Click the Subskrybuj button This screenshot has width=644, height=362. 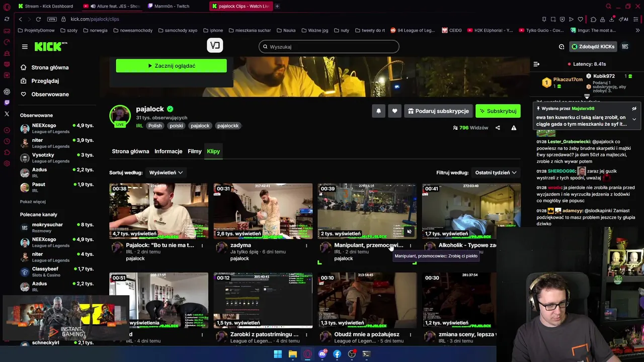click(498, 111)
